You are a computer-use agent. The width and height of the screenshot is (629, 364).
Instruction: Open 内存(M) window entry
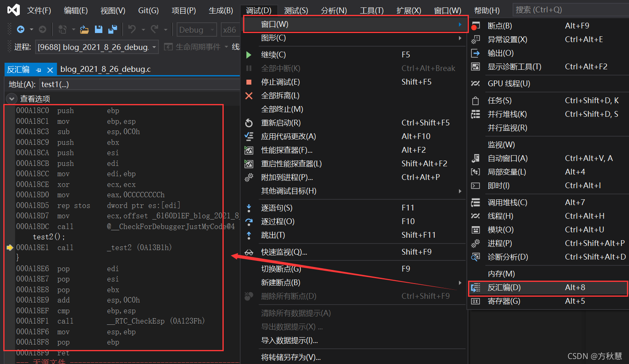click(549, 274)
